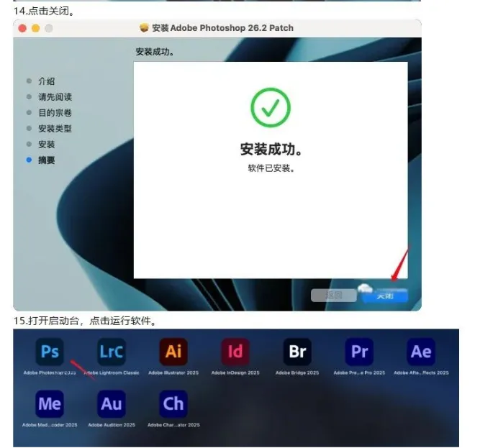Viewport: 498px width, 448px height.
Task: Open Adobe Illustrator 2025 icon
Action: pyautogui.click(x=173, y=352)
